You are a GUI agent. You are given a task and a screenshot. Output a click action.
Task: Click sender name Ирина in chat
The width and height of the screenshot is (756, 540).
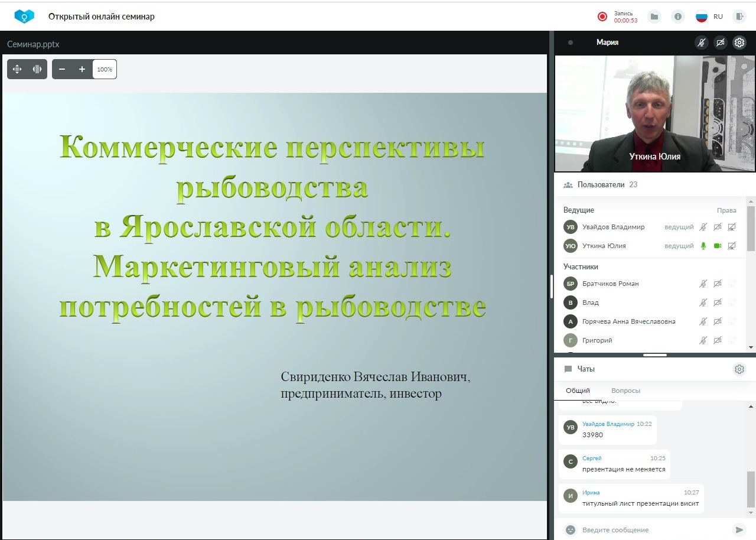[x=591, y=493]
